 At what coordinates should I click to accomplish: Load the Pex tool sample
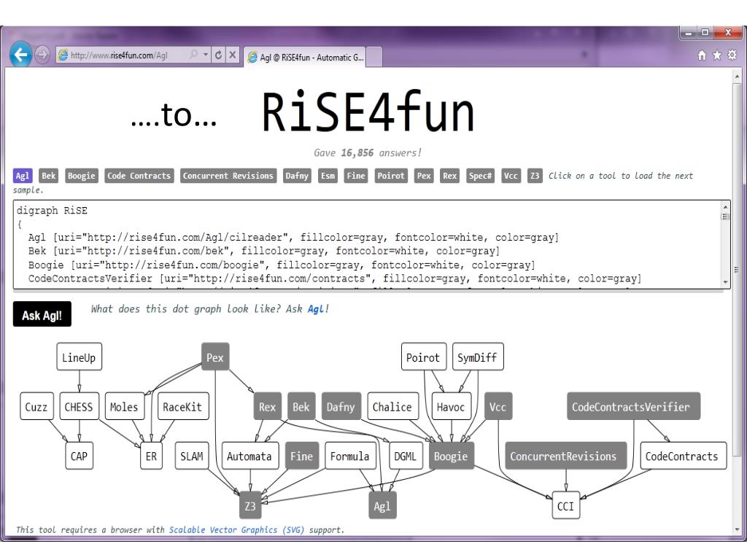tap(424, 176)
